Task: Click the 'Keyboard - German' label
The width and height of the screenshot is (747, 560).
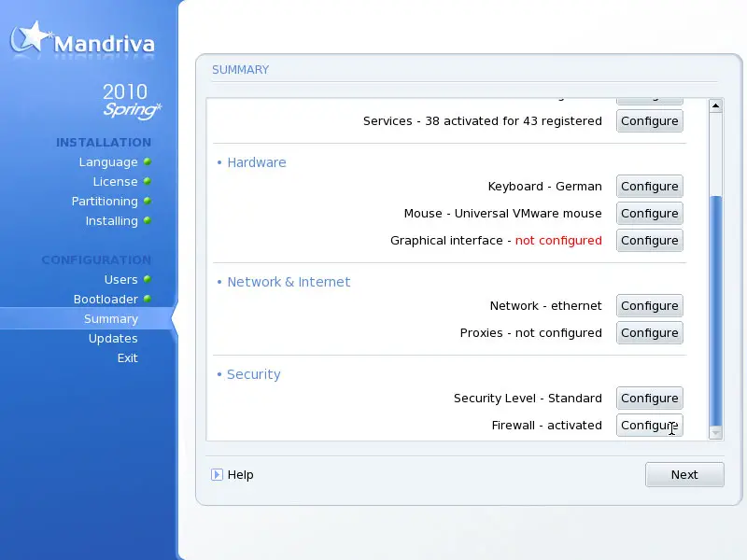Action: [545, 186]
